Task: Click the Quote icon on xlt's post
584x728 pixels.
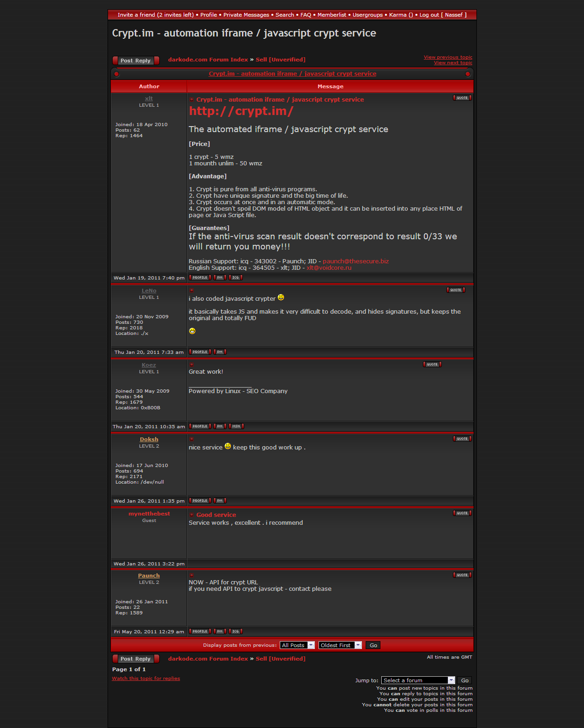Action: (462, 98)
